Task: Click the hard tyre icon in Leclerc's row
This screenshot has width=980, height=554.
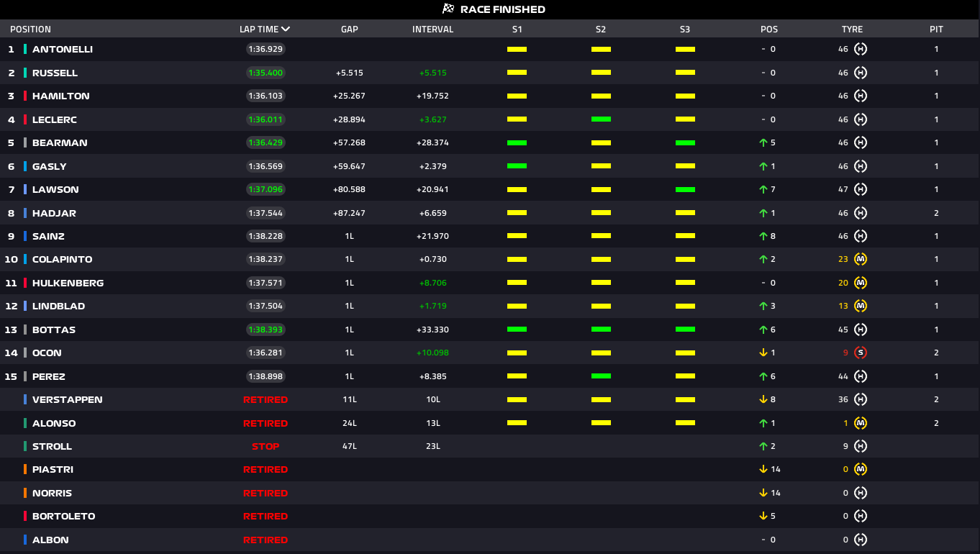Action: coord(860,119)
